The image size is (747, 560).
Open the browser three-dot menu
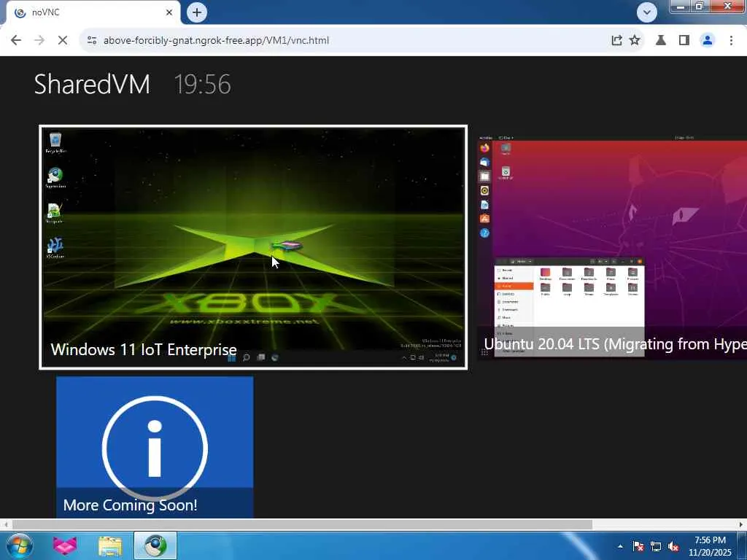(x=731, y=41)
